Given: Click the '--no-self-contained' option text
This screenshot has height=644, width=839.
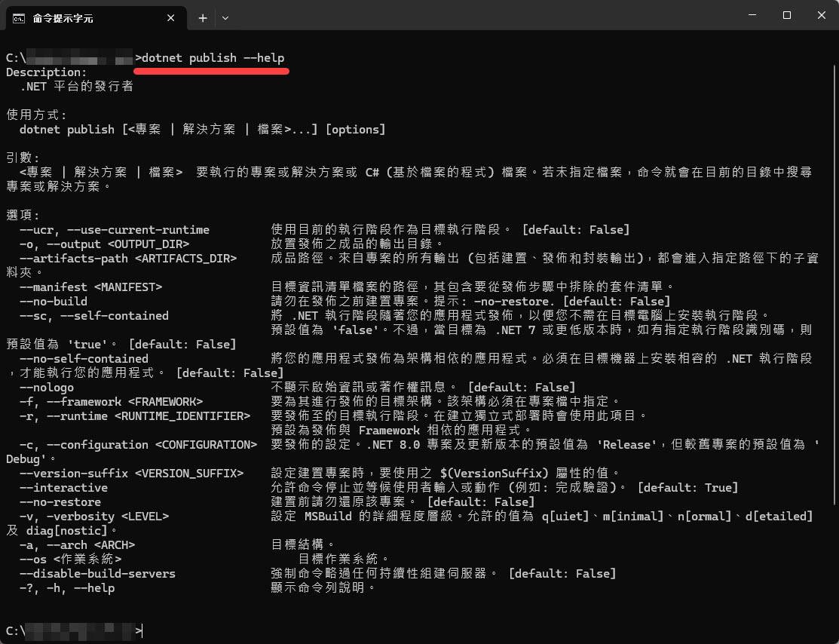Looking at the screenshot, I should [x=84, y=359].
